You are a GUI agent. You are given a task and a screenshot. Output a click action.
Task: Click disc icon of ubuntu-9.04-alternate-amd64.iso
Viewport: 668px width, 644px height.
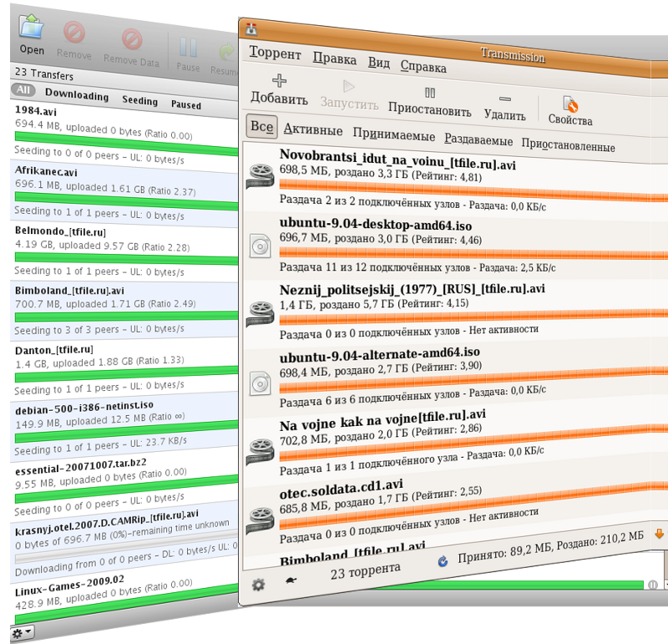tap(261, 383)
